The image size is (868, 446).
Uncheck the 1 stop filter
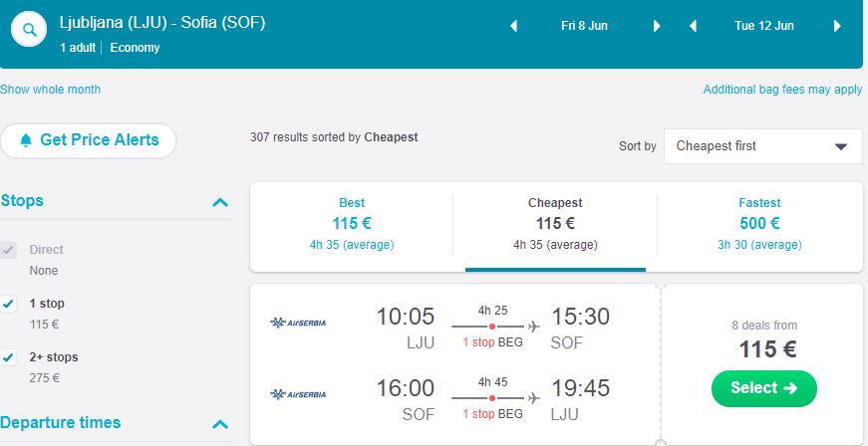click(x=10, y=304)
